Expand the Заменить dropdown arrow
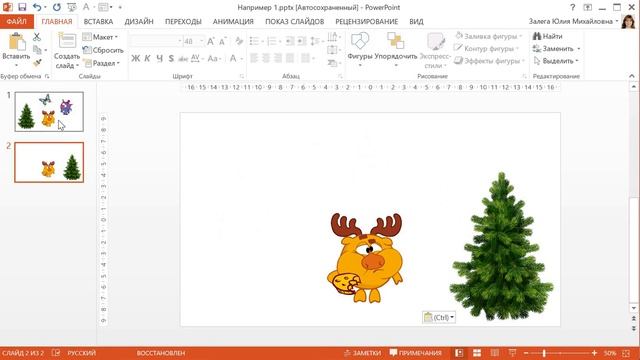 click(579, 49)
